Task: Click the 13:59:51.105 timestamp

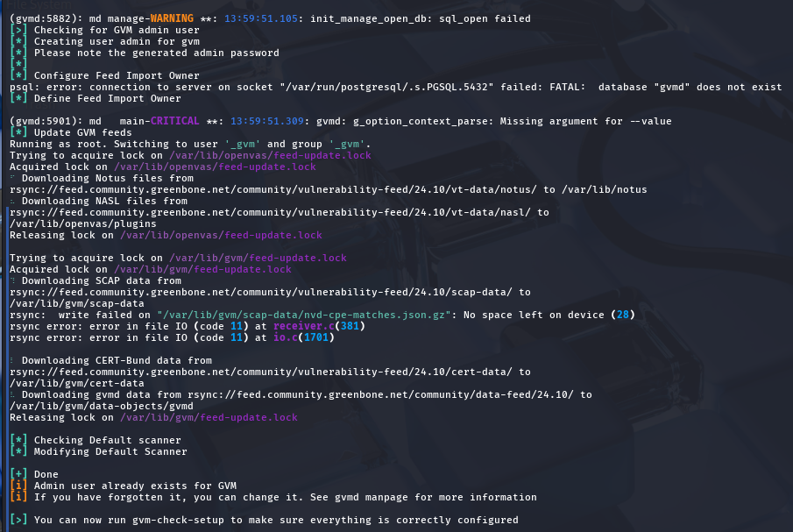Action: pyautogui.click(x=261, y=18)
